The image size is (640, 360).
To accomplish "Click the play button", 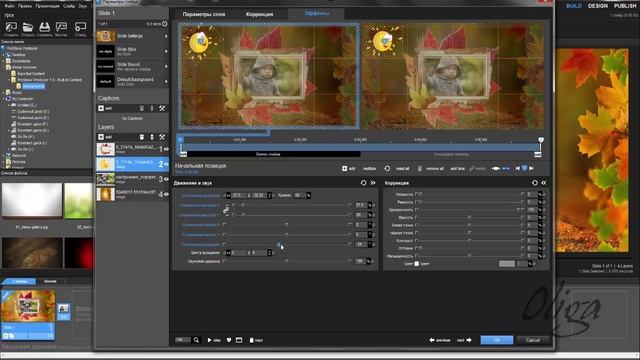I will (214, 340).
